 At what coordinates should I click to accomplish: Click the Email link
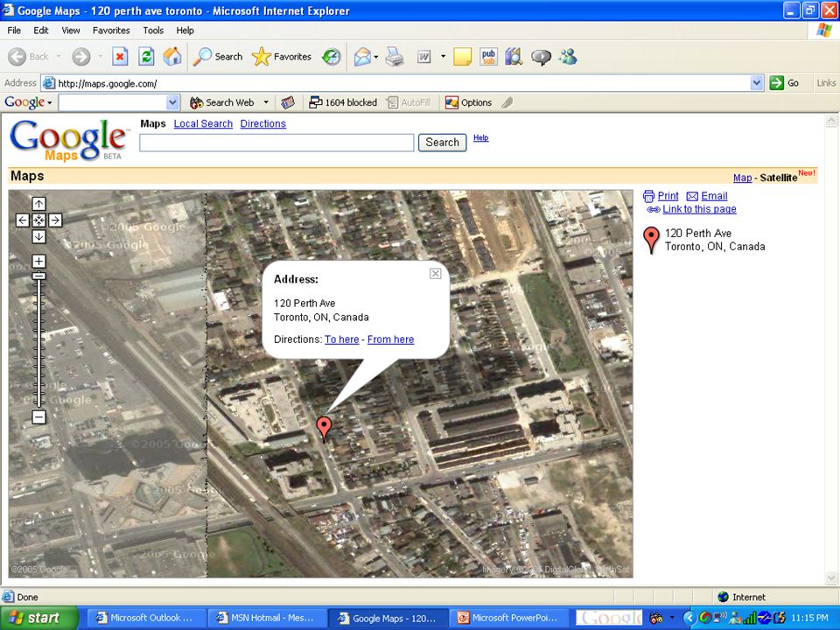714,196
